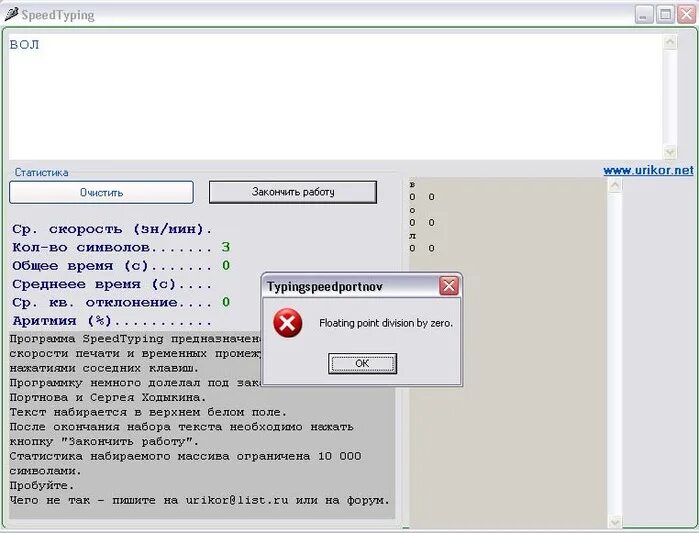Click the Статистика group label
This screenshot has width=699, height=533.
[41, 172]
